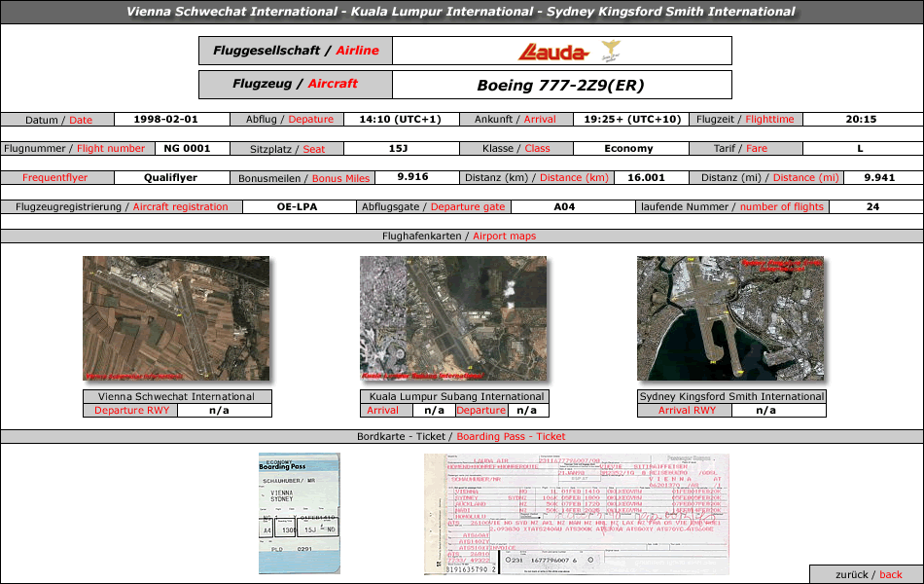Click the Ankunft / Arrival label
The width and height of the screenshot is (924, 584).
coord(516,119)
